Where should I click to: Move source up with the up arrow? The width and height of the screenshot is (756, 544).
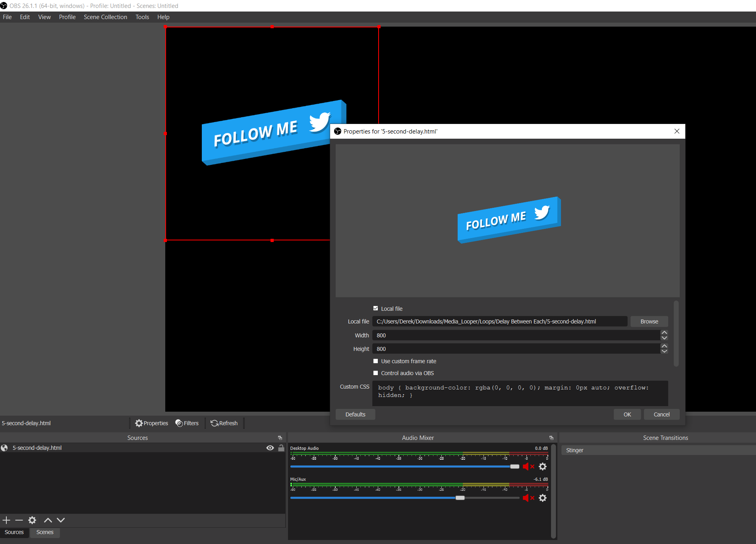tap(48, 520)
